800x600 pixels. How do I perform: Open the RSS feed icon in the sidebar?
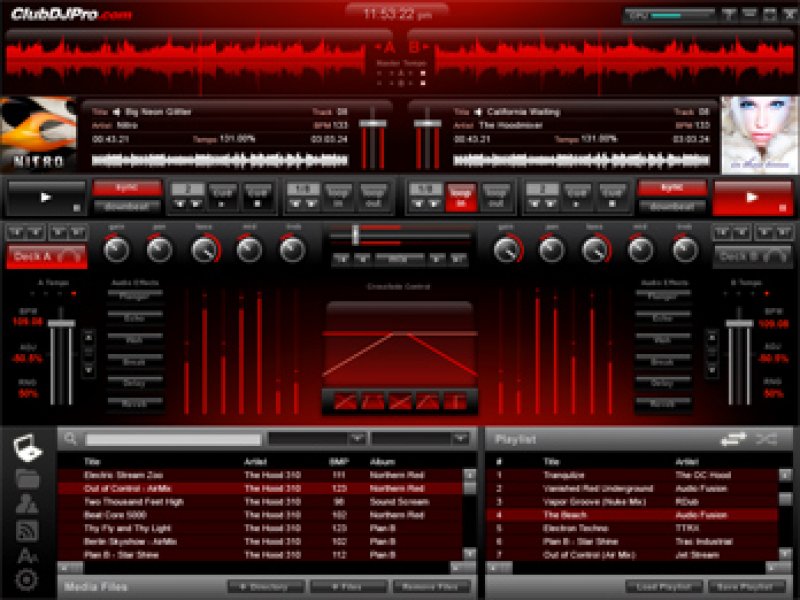tap(28, 531)
